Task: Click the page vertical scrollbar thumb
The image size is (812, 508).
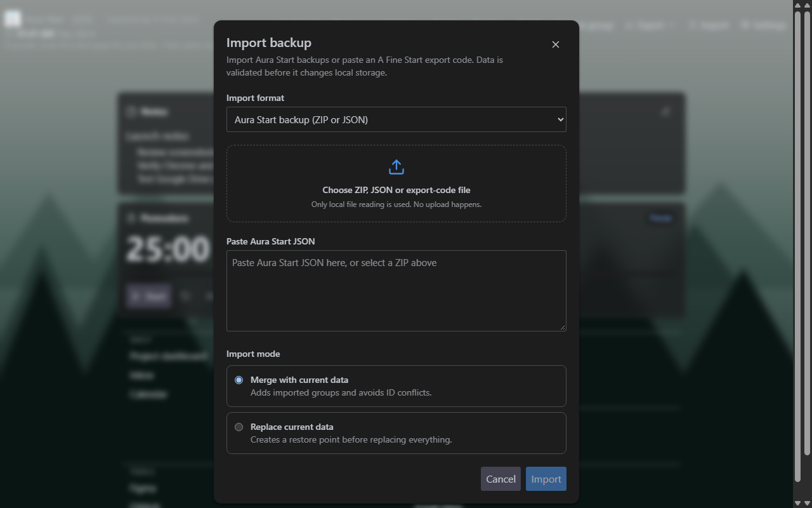Action: (807, 233)
